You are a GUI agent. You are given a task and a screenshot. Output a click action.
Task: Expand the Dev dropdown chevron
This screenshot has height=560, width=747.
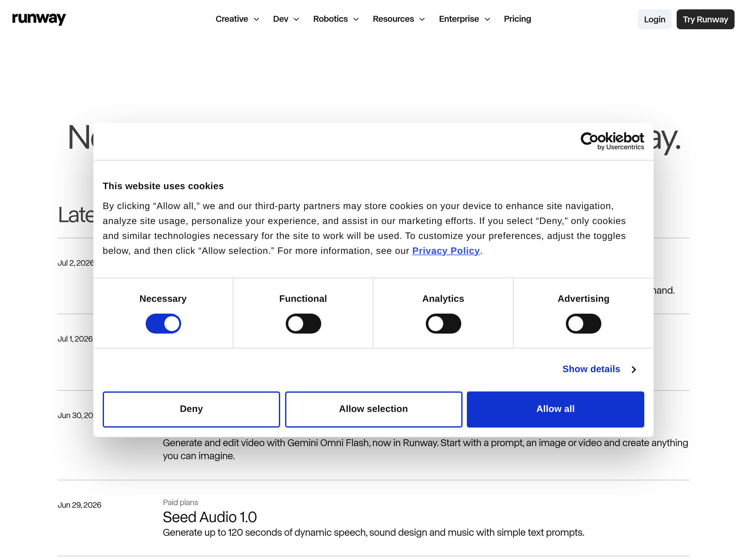point(296,20)
